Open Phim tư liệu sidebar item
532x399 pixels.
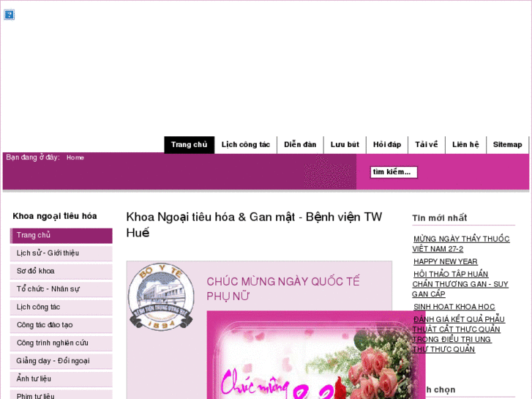click(x=61, y=395)
